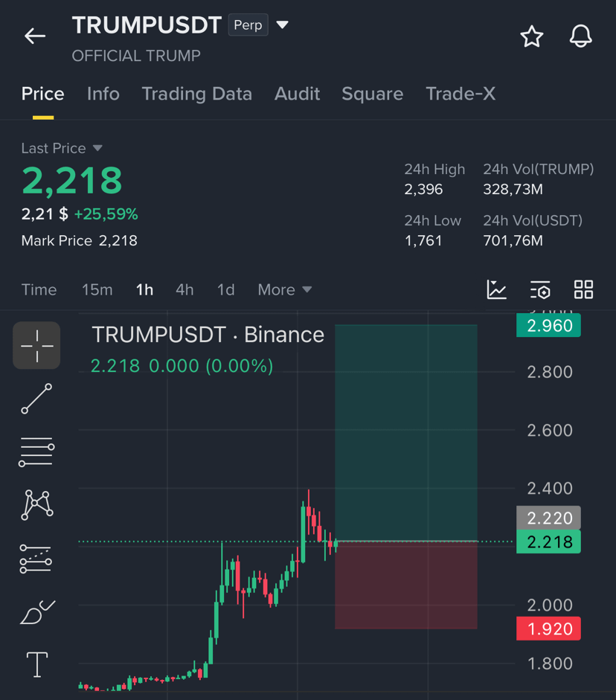Tap the 2,21 $ fiat price text
This screenshot has height=700, width=616.
(x=45, y=213)
